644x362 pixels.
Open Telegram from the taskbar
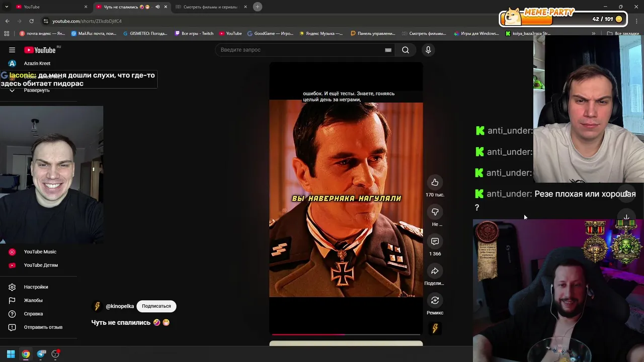pos(41,354)
